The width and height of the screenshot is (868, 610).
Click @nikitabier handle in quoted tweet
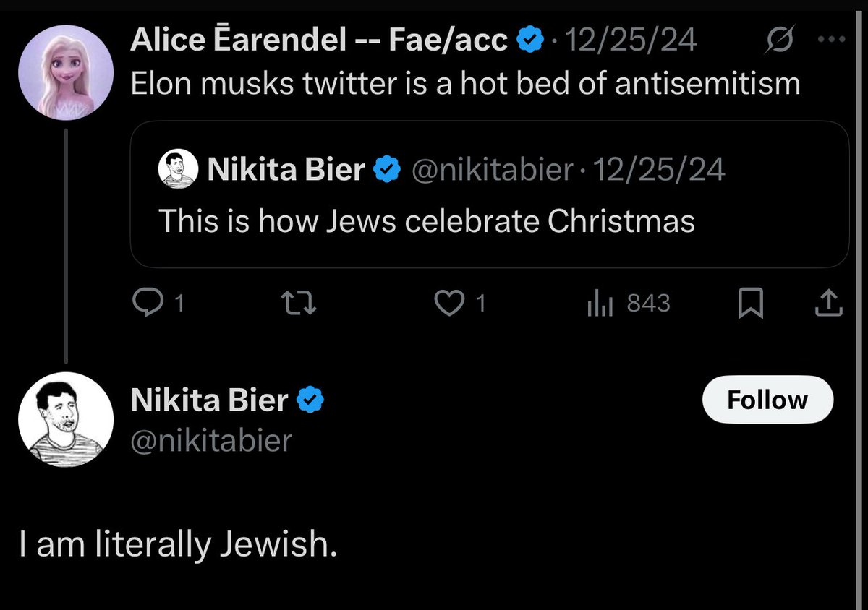click(x=493, y=171)
